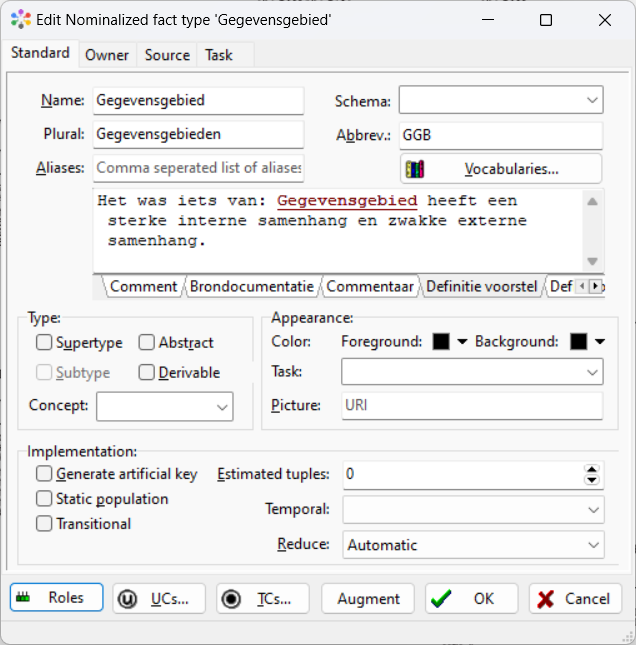Click the TCs button with circle icon
The height and width of the screenshot is (645, 636).
263,598
